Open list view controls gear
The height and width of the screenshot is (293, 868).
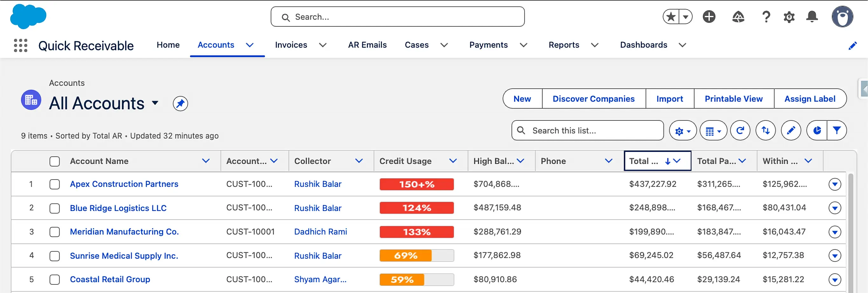[x=683, y=131]
